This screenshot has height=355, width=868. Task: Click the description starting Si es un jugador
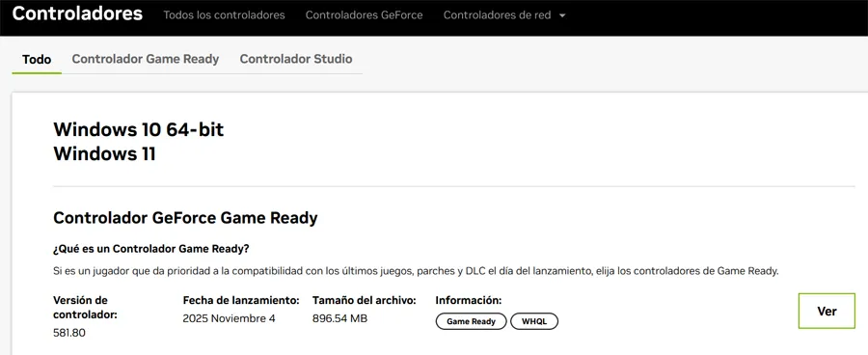pyautogui.click(x=416, y=271)
